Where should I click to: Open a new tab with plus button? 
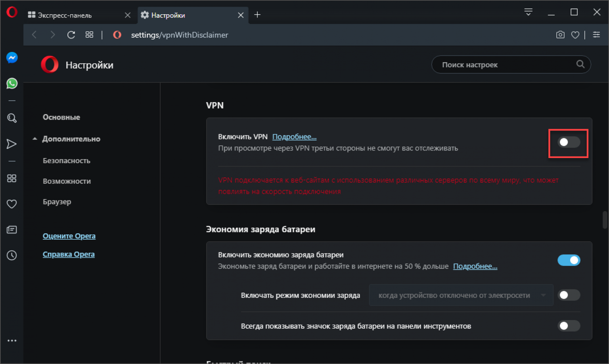click(257, 15)
